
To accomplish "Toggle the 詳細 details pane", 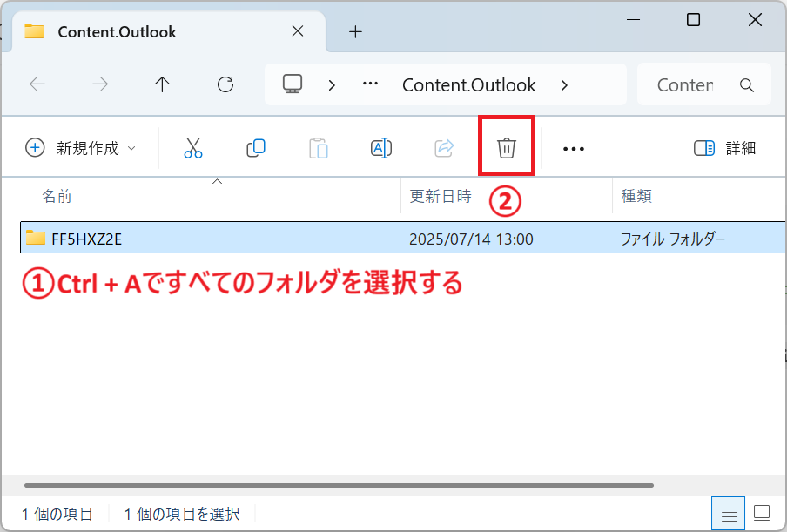I will click(x=725, y=148).
